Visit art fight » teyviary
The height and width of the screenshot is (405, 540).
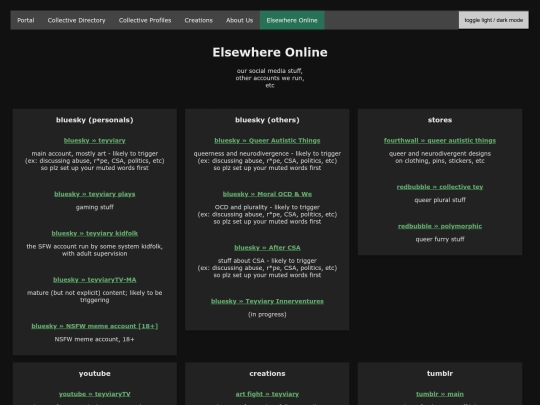[x=267, y=394]
